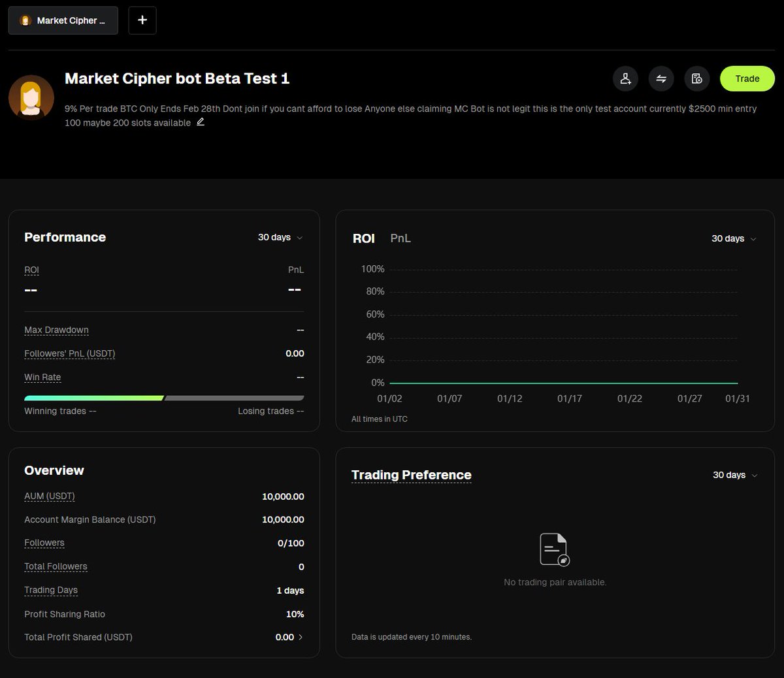
Task: Click the no trading pair document icon
Action: [x=555, y=549]
